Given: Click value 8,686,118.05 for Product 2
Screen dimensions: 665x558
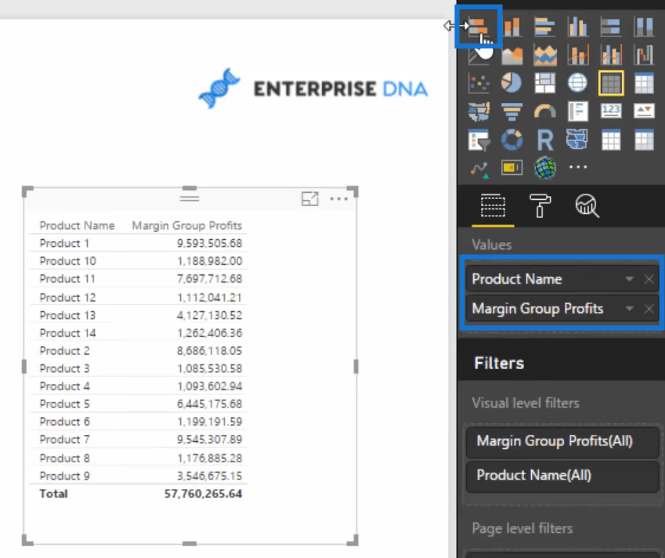Looking at the screenshot, I should (x=210, y=351).
